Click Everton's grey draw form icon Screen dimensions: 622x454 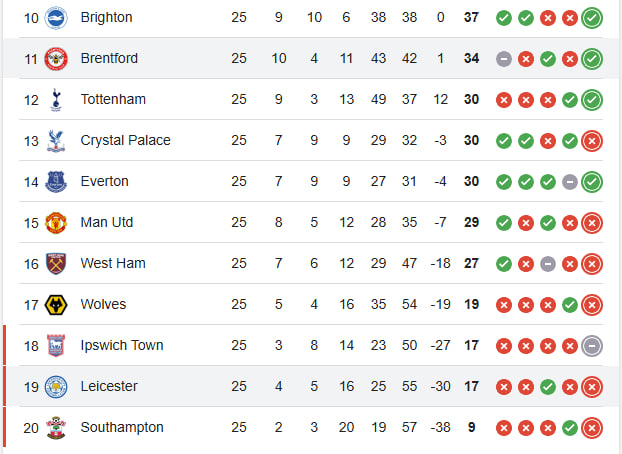click(570, 182)
